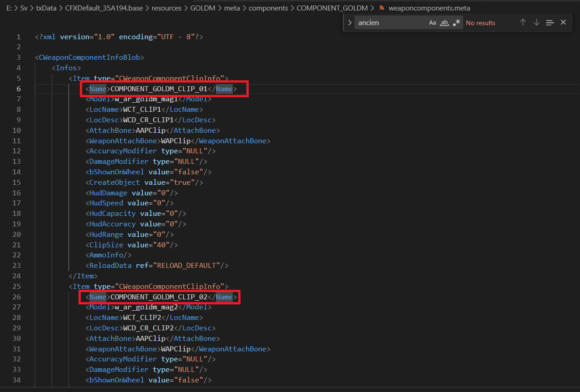Go to next match arrow
This screenshot has height=392, width=580.
pyautogui.click(x=536, y=22)
